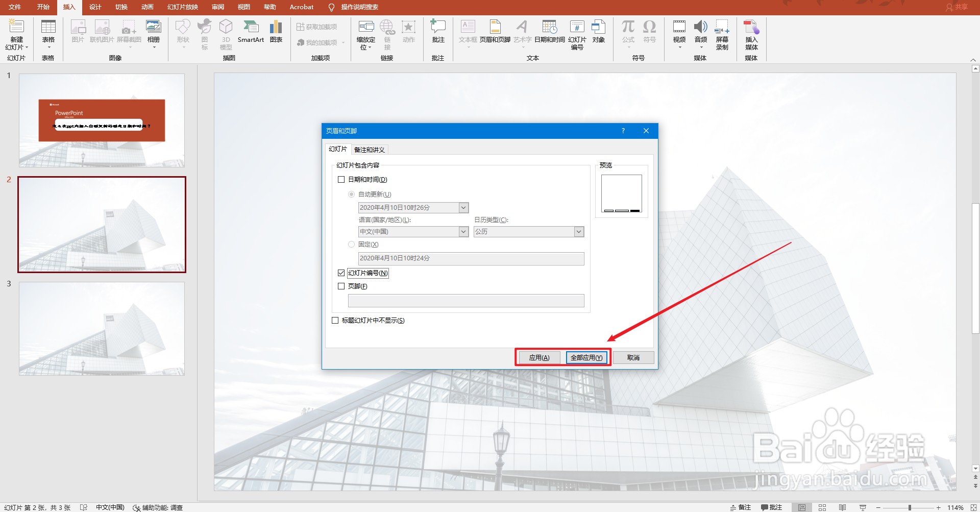Close the Header and Footer dialog
This screenshot has width=980, height=512.
point(646,131)
